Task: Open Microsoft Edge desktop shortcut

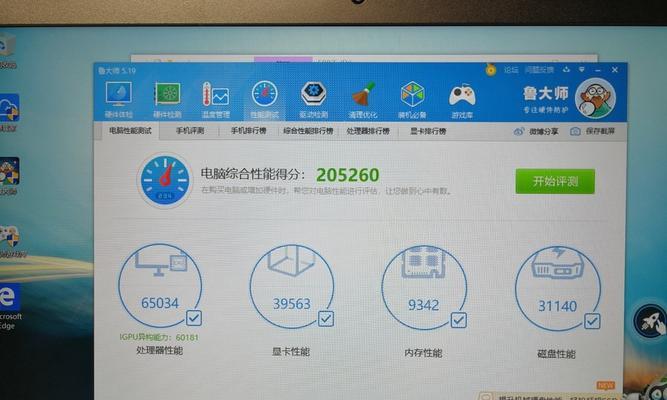Action: [9, 306]
